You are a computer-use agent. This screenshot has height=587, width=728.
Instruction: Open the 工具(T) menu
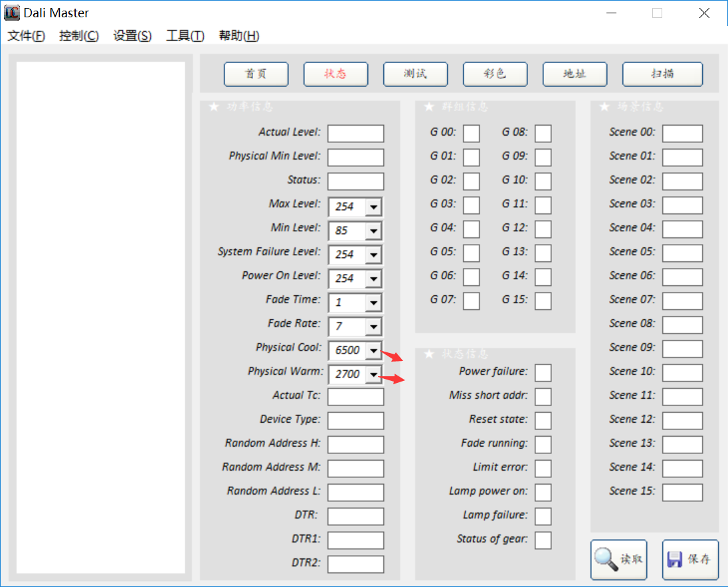click(x=185, y=36)
